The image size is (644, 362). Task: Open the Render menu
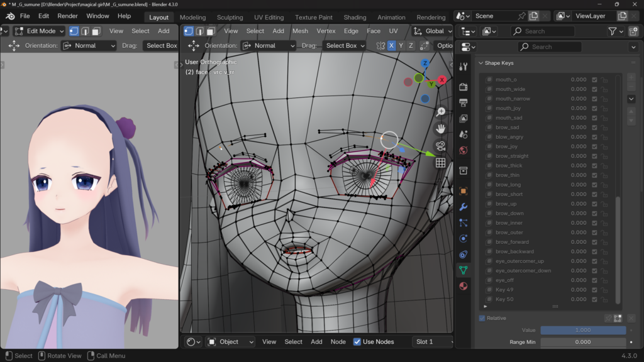click(x=67, y=16)
